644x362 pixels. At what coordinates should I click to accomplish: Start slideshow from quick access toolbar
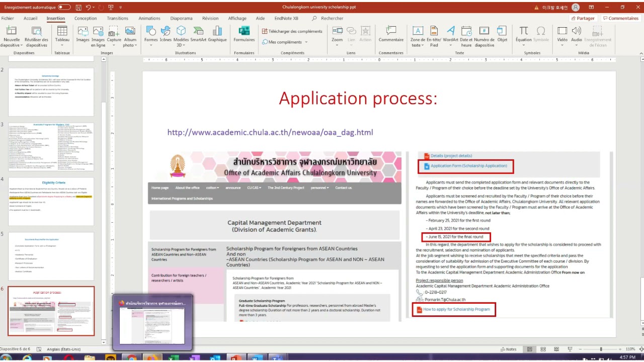tap(111, 8)
